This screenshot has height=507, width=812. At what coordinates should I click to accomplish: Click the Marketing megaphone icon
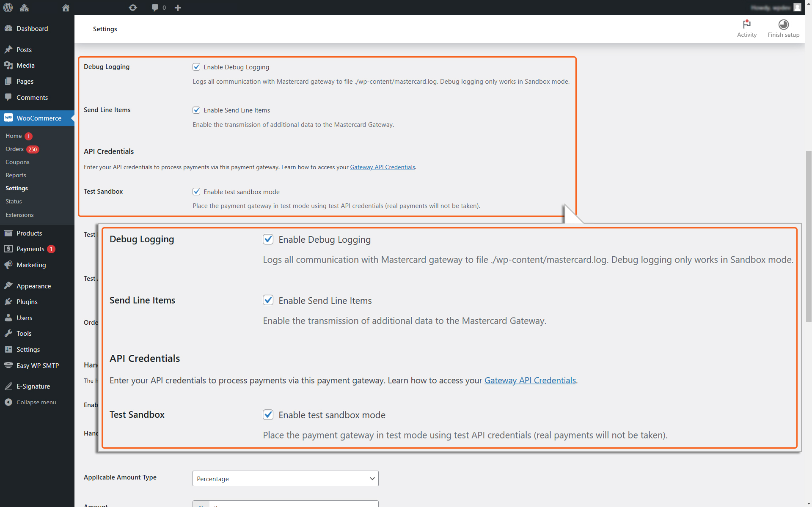[x=8, y=265]
